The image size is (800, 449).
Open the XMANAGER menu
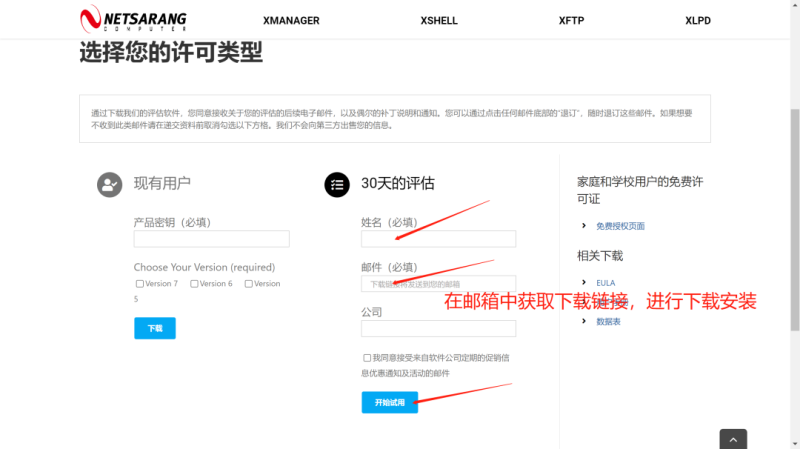coord(291,20)
